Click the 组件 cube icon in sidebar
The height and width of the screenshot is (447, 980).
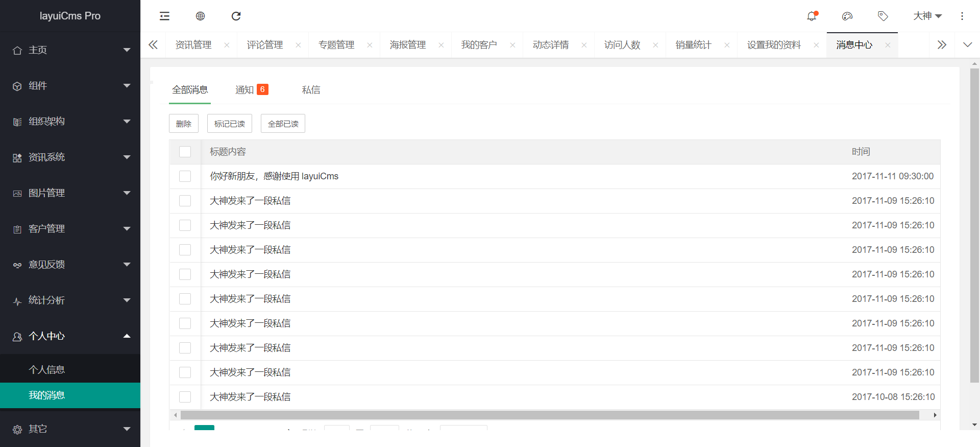17,86
